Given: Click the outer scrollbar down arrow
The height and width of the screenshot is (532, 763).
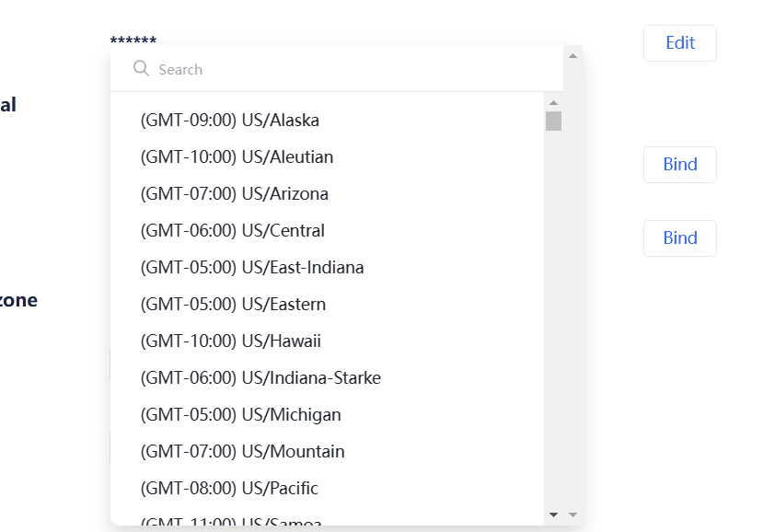Looking at the screenshot, I should click(572, 514).
